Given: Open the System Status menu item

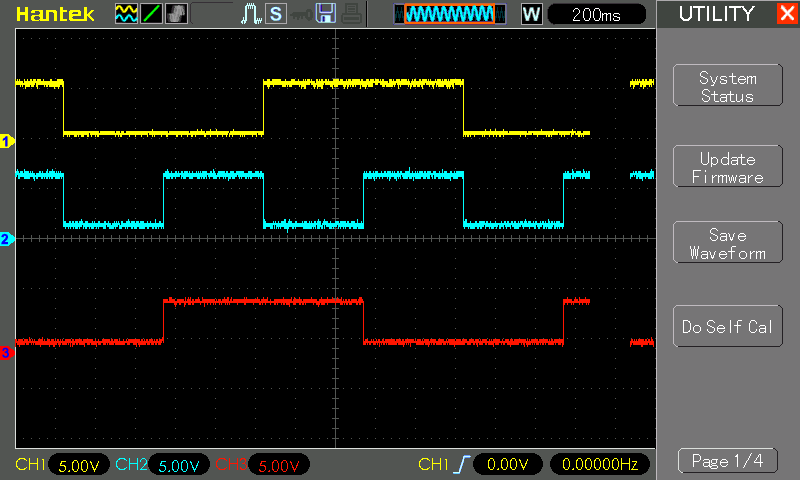Looking at the screenshot, I should [x=727, y=87].
